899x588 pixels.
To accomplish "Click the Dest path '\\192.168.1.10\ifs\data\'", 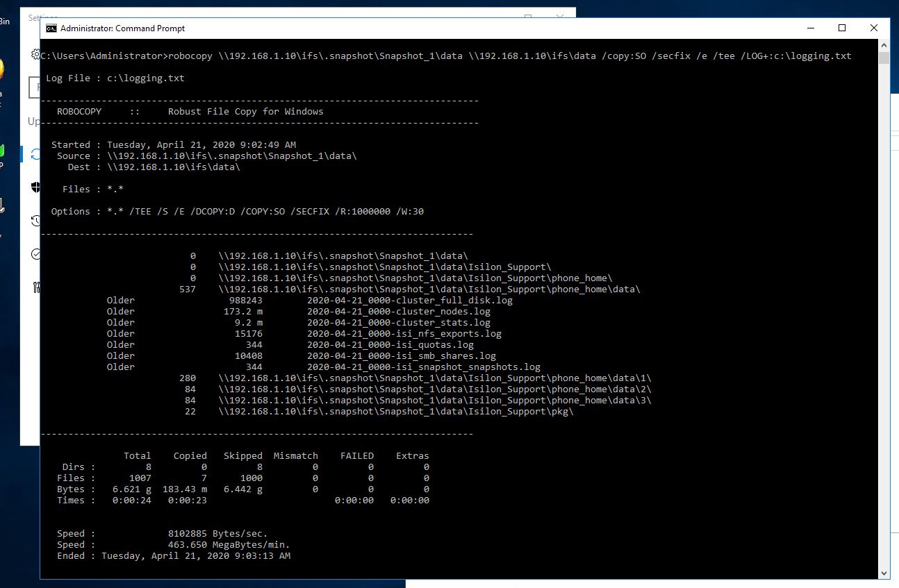I will [174, 167].
